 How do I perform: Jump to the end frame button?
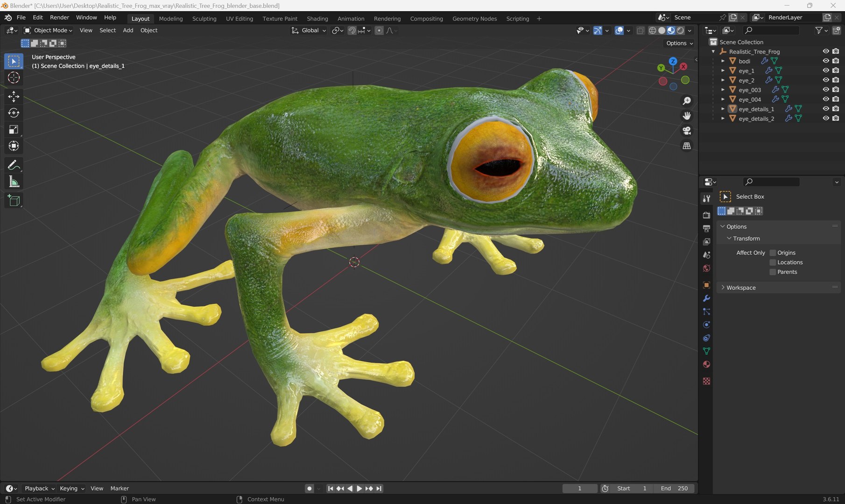pos(379,489)
